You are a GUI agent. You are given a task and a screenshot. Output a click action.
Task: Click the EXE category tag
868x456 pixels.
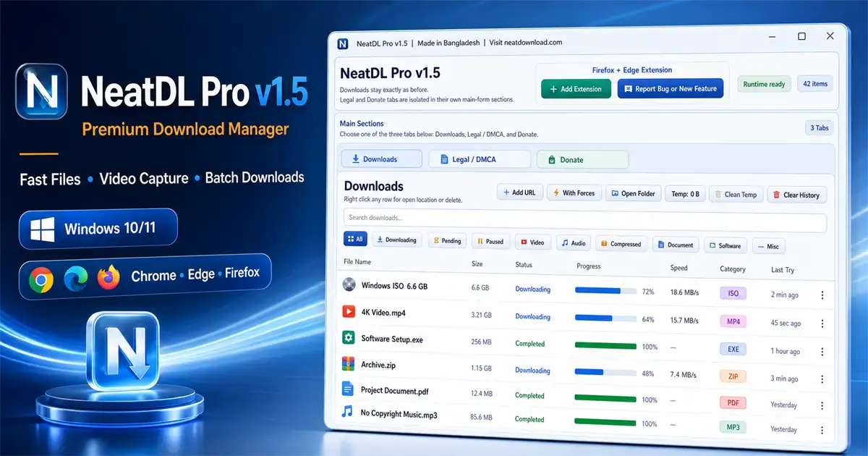click(x=733, y=349)
